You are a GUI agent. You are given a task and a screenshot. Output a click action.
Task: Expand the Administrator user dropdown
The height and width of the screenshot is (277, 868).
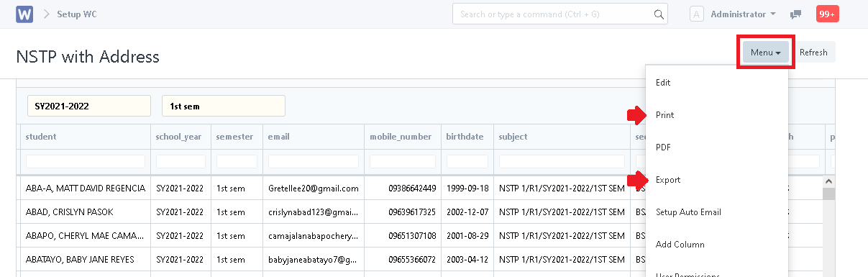(743, 14)
